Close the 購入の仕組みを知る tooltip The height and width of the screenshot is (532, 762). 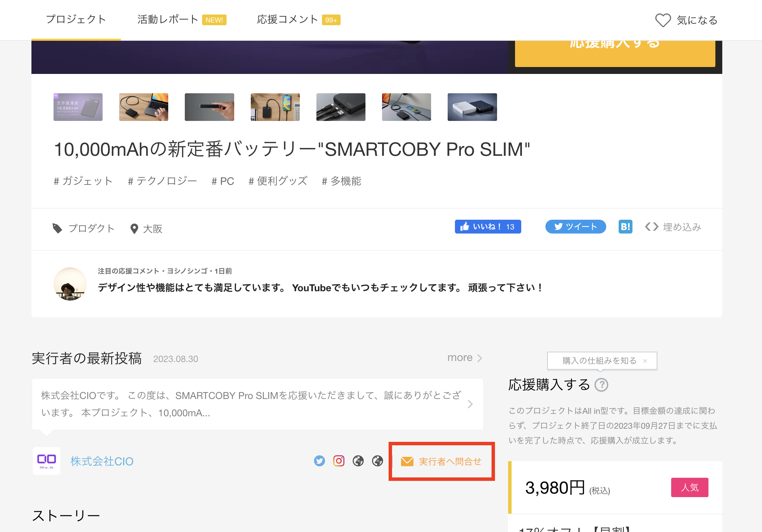tap(645, 361)
